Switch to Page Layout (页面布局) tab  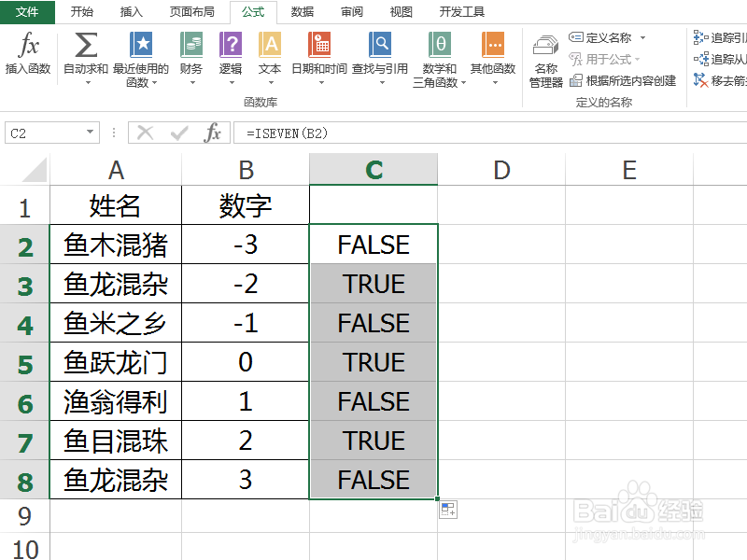point(192,12)
